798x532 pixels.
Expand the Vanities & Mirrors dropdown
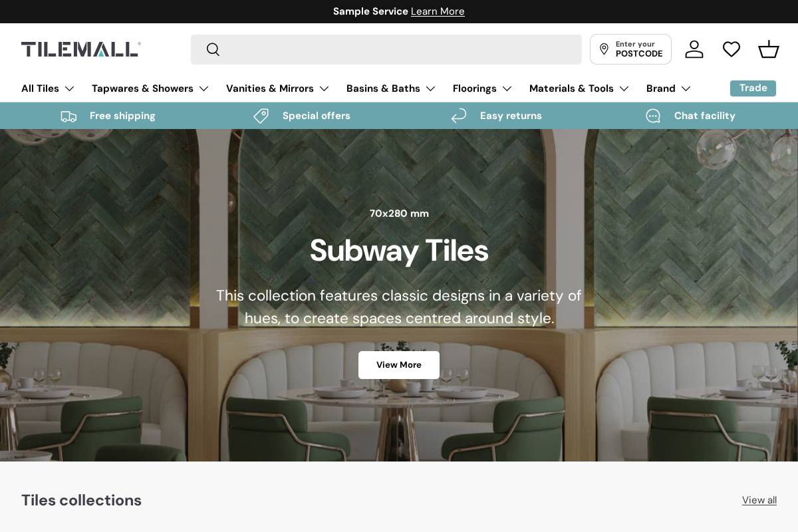pyautogui.click(x=277, y=88)
